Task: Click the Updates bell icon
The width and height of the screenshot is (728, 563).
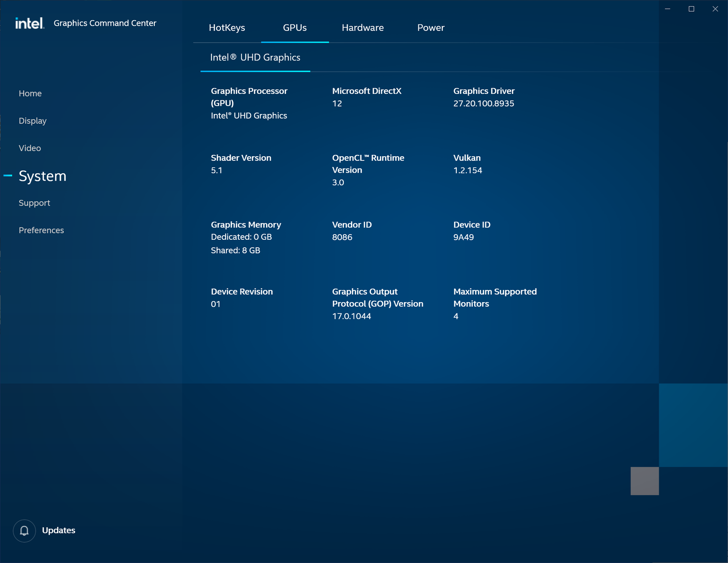Action: coord(24,531)
